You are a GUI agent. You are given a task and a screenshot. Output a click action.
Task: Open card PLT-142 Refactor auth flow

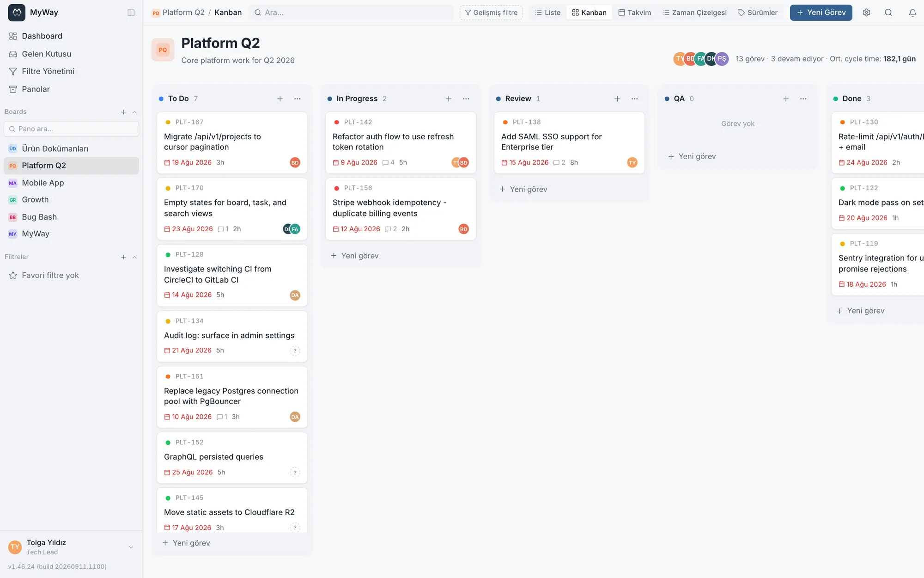point(401,143)
